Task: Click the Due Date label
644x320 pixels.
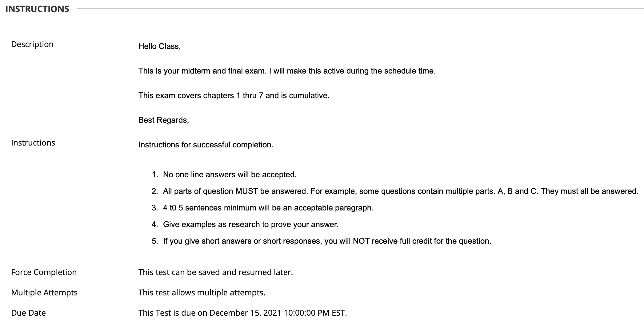Action: [x=28, y=313]
